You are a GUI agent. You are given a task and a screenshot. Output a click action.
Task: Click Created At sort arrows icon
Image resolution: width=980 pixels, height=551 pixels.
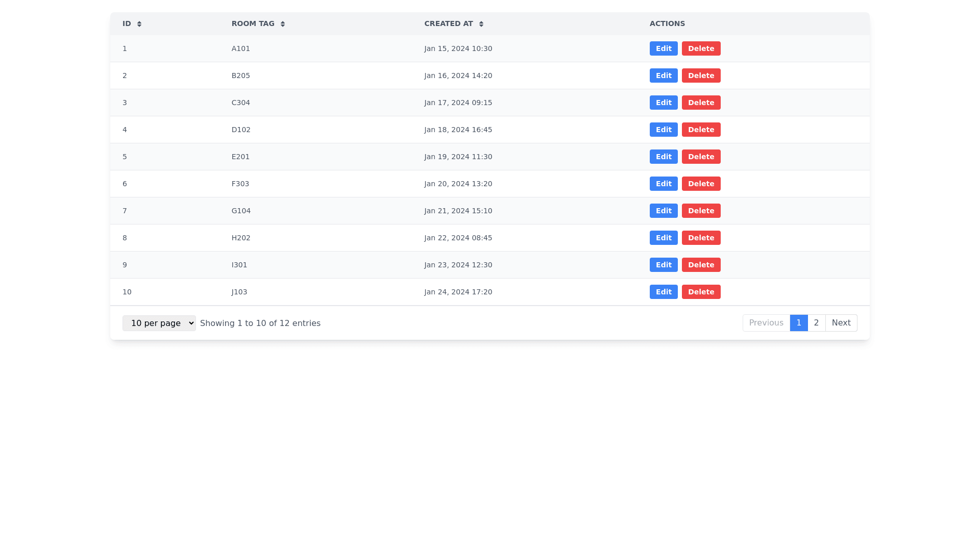pyautogui.click(x=481, y=24)
